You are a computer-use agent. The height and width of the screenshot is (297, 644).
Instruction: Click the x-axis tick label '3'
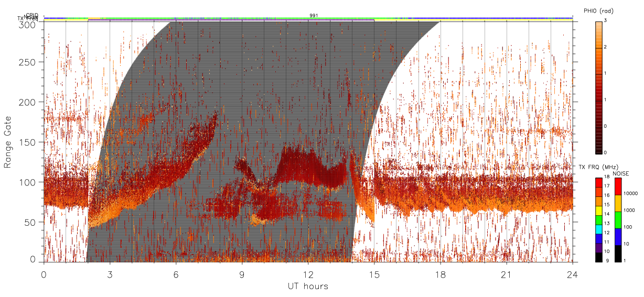click(x=110, y=274)
